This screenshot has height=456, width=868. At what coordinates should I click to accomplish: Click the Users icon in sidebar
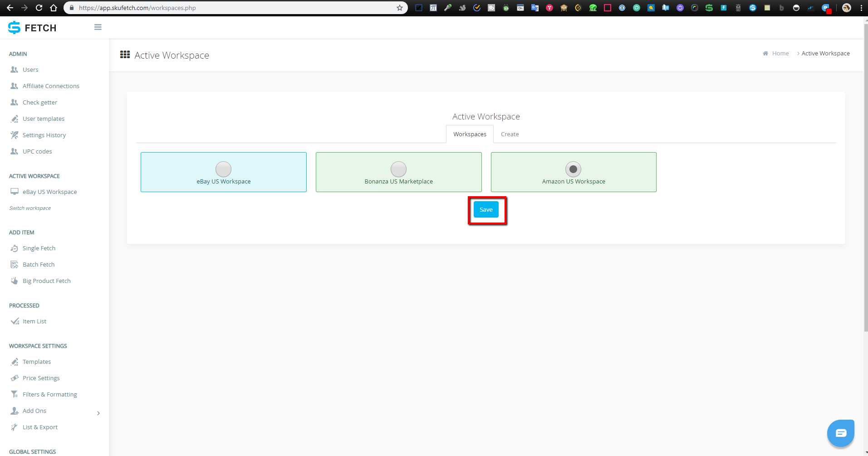point(15,69)
